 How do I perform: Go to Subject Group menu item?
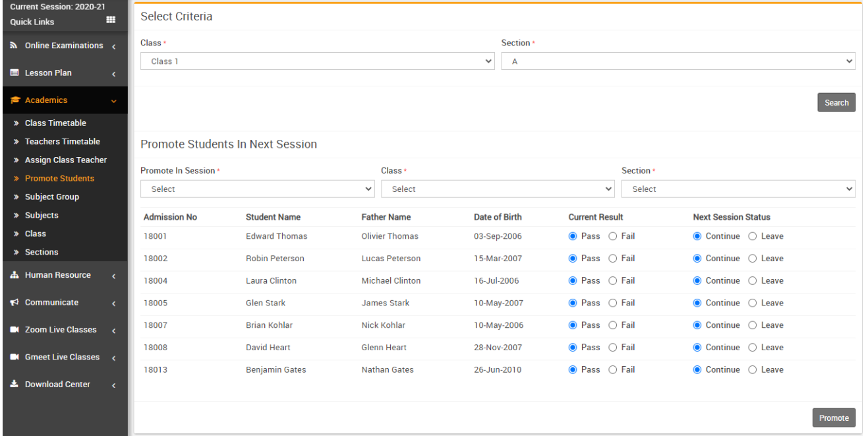tap(51, 197)
